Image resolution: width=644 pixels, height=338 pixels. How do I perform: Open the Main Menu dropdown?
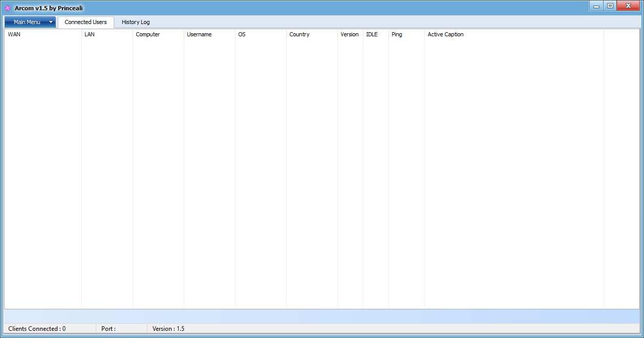coord(30,22)
